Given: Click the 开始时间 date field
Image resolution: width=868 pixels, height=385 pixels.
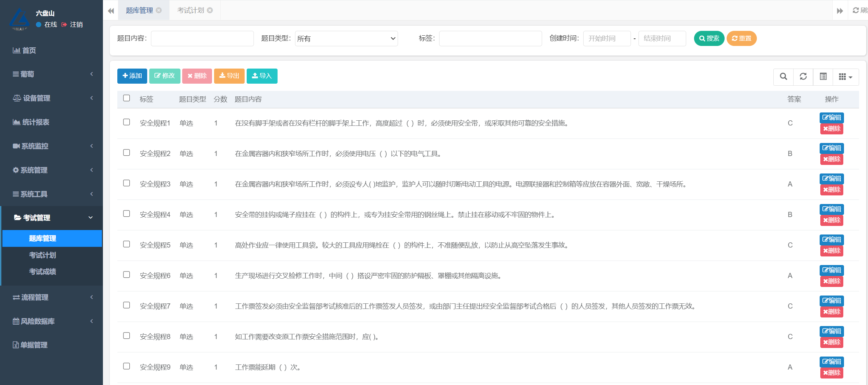Looking at the screenshot, I should (607, 38).
